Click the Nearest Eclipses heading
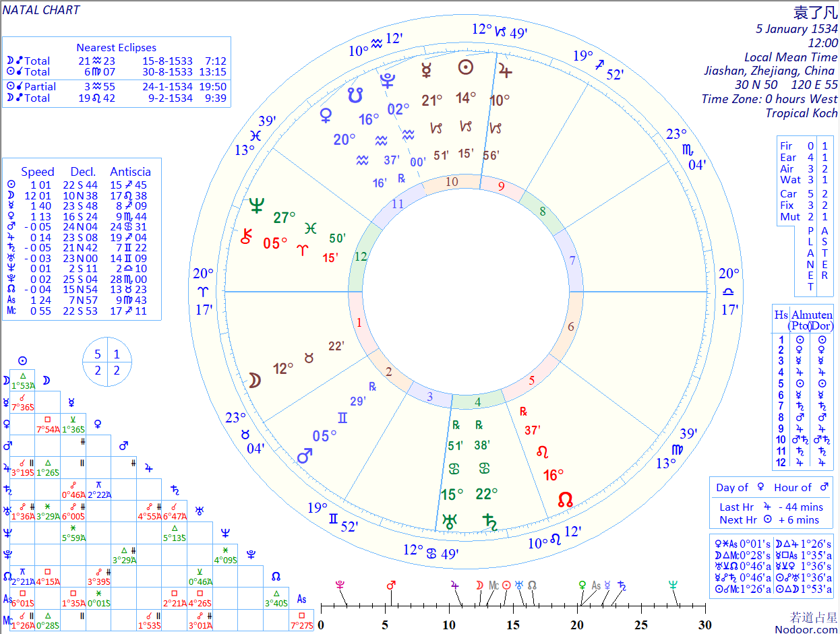The width and height of the screenshot is (840, 634). click(116, 47)
